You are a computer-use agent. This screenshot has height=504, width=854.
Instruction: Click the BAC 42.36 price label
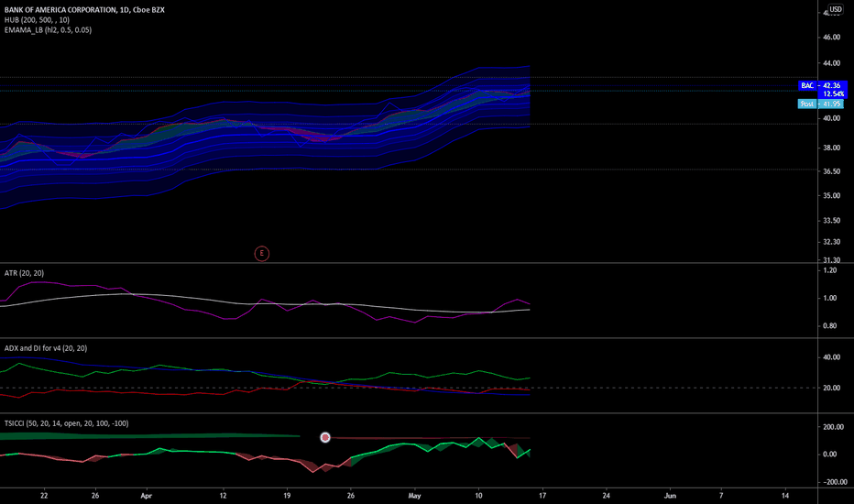[x=823, y=85]
